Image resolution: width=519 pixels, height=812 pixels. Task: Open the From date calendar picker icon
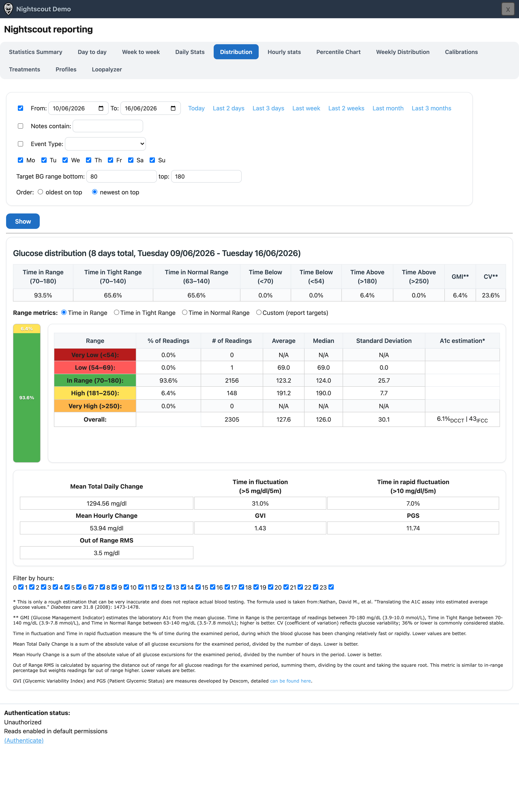click(101, 108)
